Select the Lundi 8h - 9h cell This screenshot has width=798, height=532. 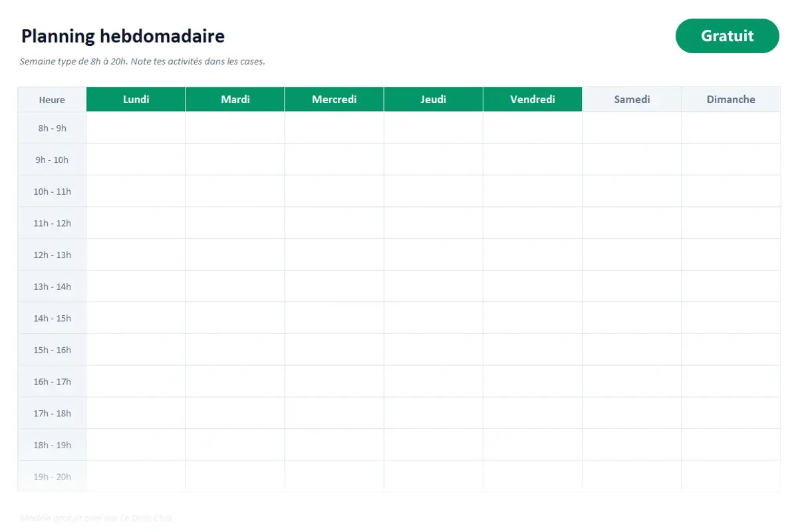pyautogui.click(x=136, y=128)
